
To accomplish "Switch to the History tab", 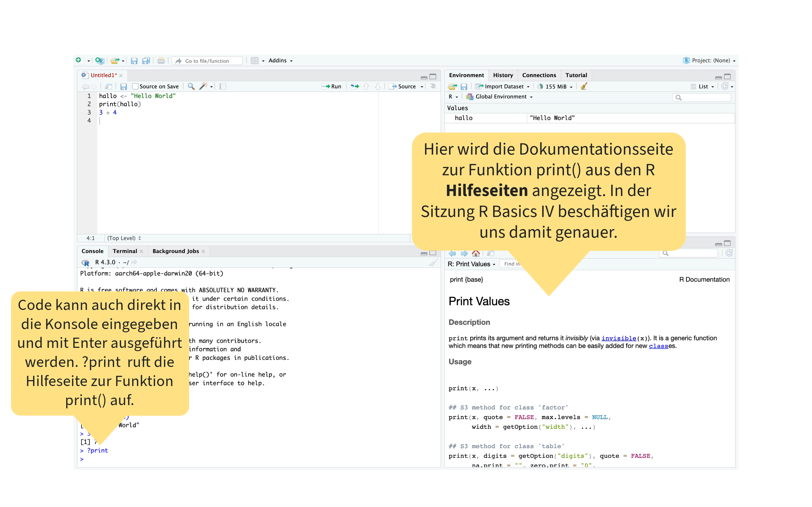I will click(x=503, y=75).
